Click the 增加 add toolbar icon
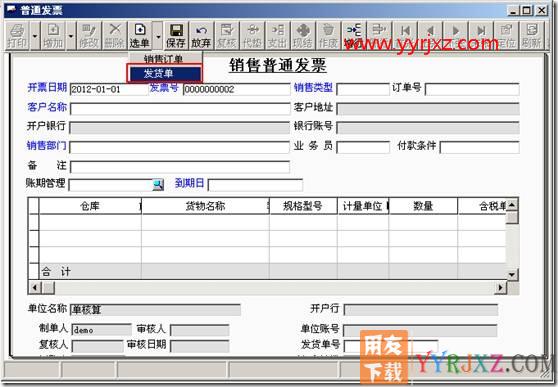 point(53,35)
